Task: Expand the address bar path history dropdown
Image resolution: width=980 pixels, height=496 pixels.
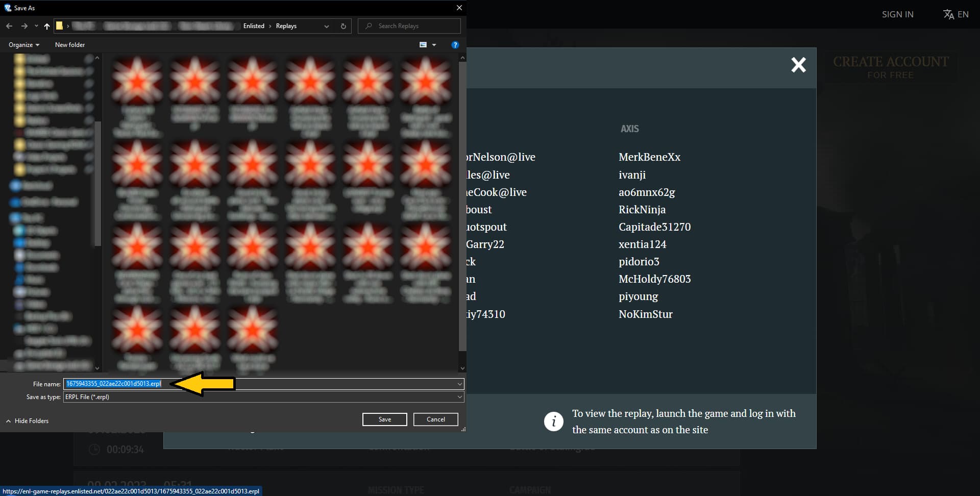Action: pos(327,26)
